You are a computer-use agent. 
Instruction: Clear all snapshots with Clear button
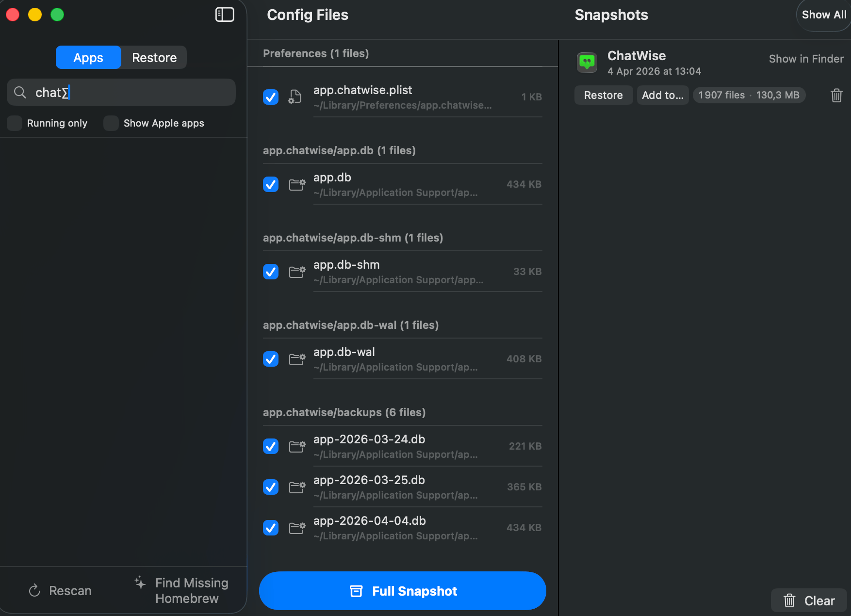point(809,600)
